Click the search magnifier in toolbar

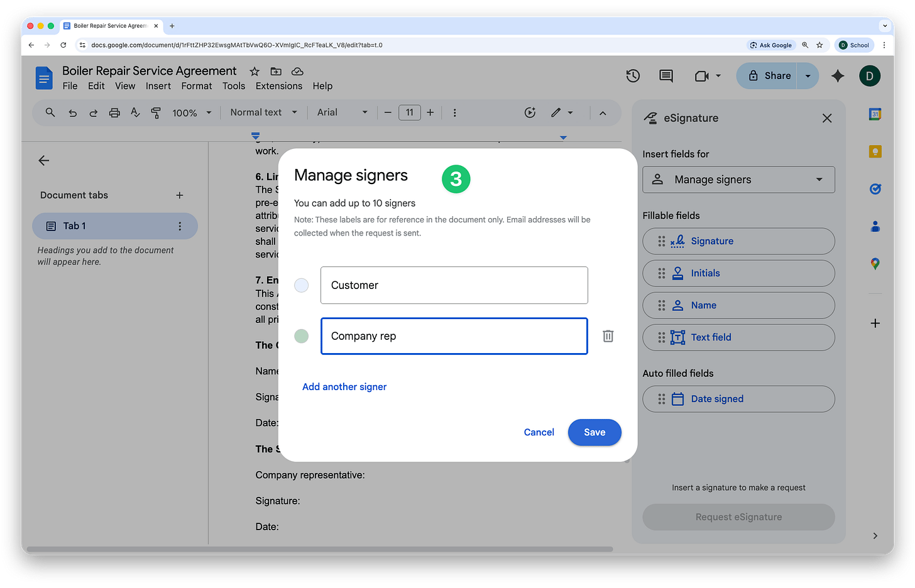[50, 112]
